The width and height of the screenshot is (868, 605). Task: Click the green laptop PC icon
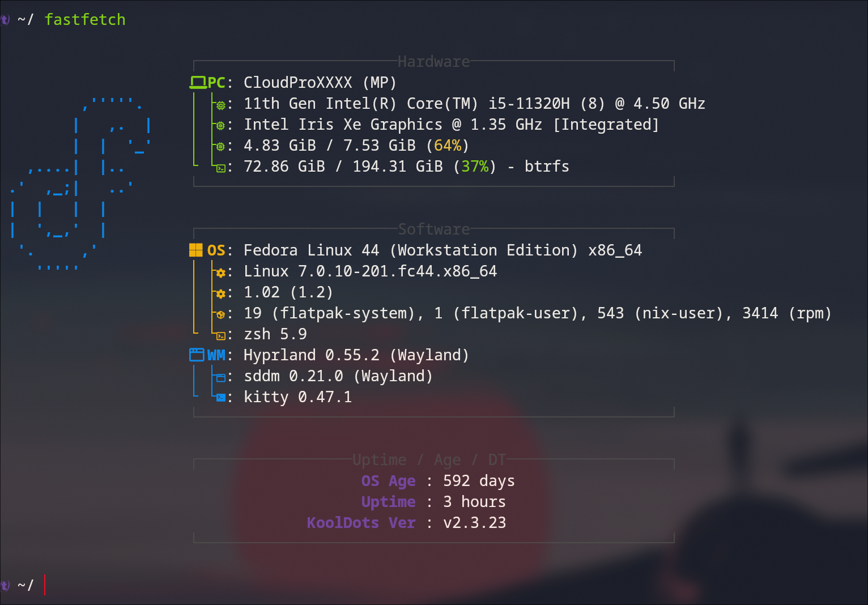click(x=198, y=83)
